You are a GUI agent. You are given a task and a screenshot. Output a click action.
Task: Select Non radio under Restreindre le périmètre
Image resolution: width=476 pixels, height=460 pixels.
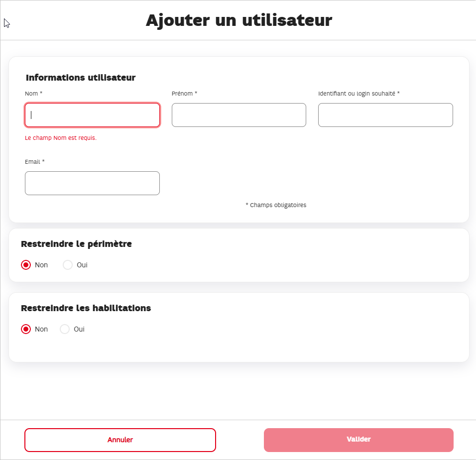26,265
